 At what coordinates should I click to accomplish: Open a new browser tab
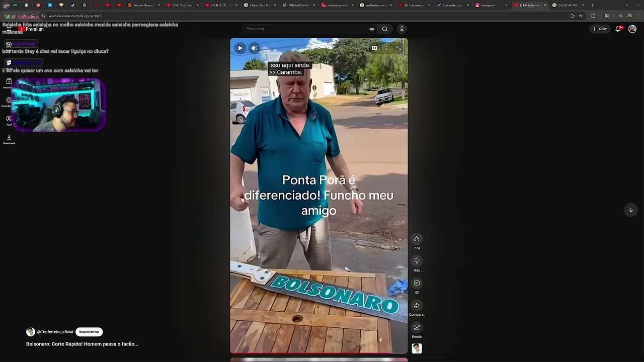pyautogui.click(x=592, y=5)
